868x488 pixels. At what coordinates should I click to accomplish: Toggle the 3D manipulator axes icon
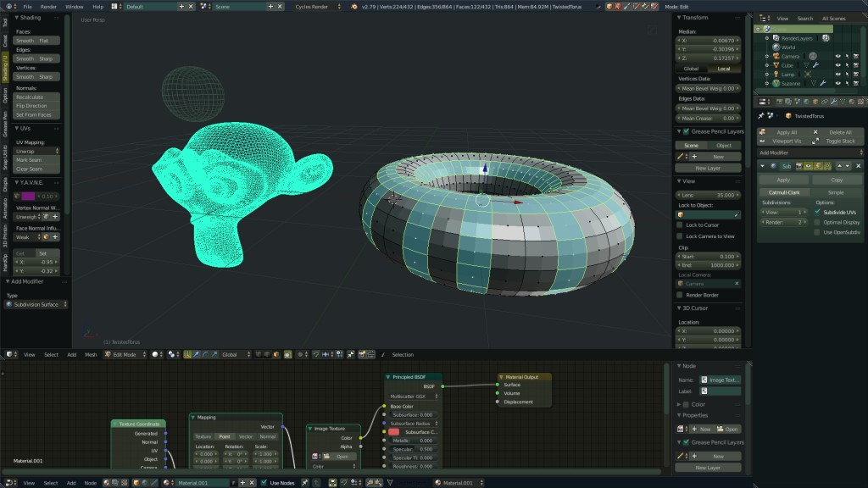click(x=187, y=355)
